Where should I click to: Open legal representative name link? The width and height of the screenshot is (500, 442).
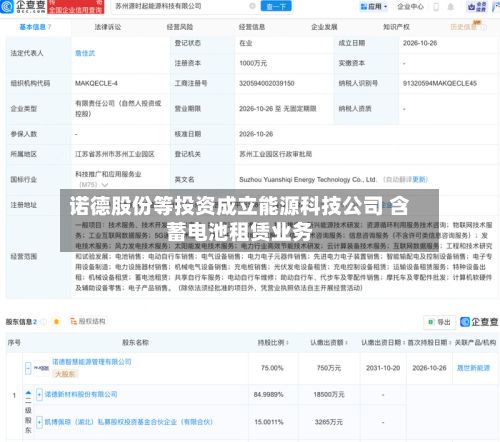85,53
